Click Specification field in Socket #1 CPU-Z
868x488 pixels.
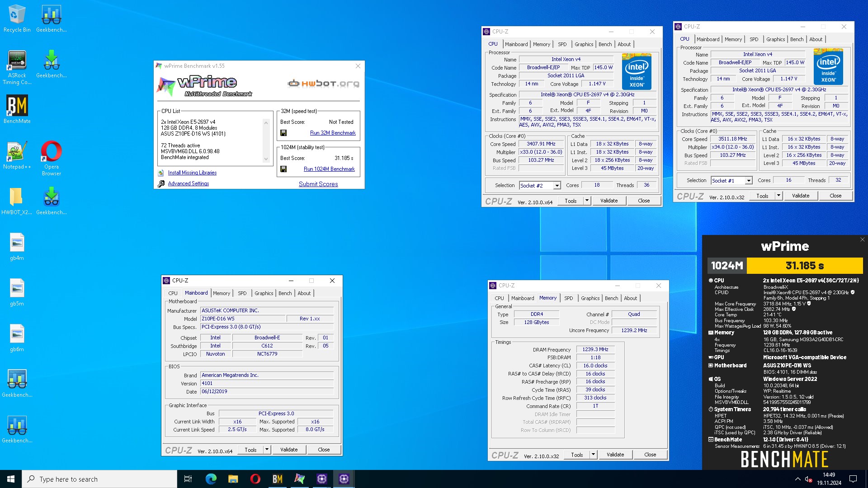pyautogui.click(x=779, y=89)
